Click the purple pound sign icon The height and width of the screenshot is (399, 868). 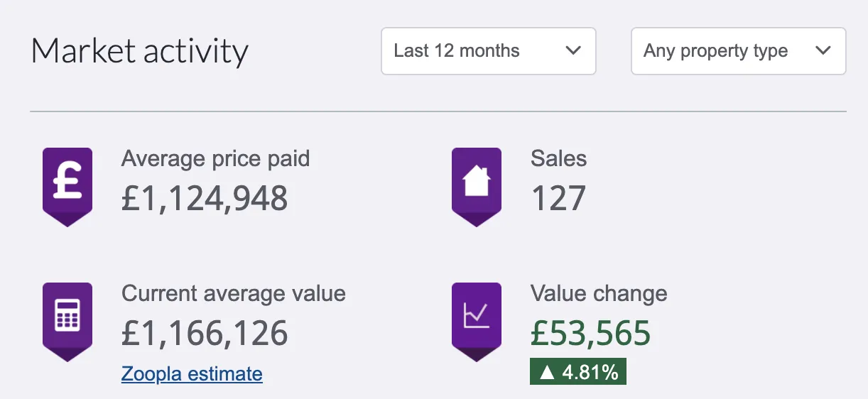67,187
